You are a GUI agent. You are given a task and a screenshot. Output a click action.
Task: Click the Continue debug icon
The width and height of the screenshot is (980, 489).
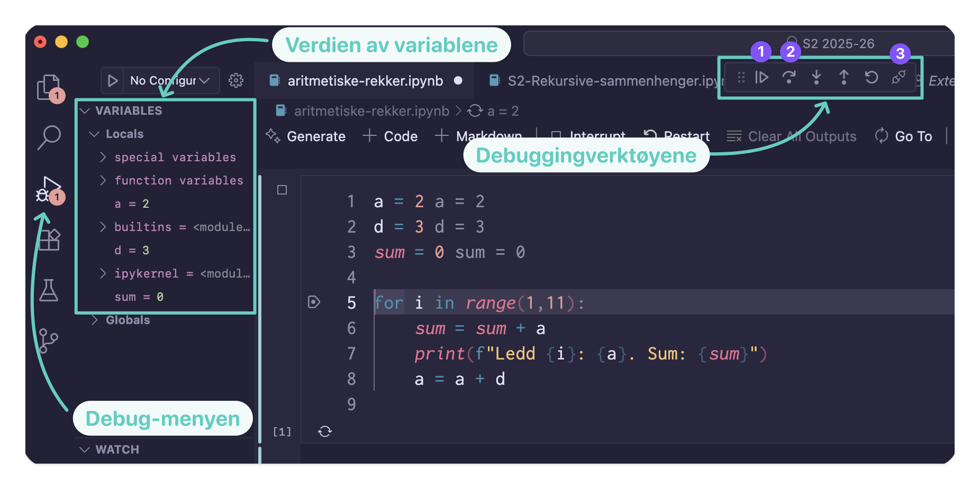point(761,77)
